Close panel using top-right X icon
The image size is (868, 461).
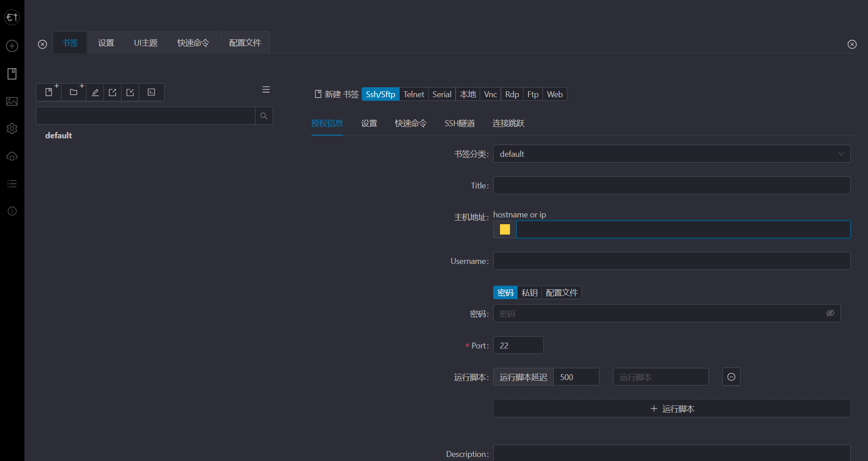coord(852,44)
